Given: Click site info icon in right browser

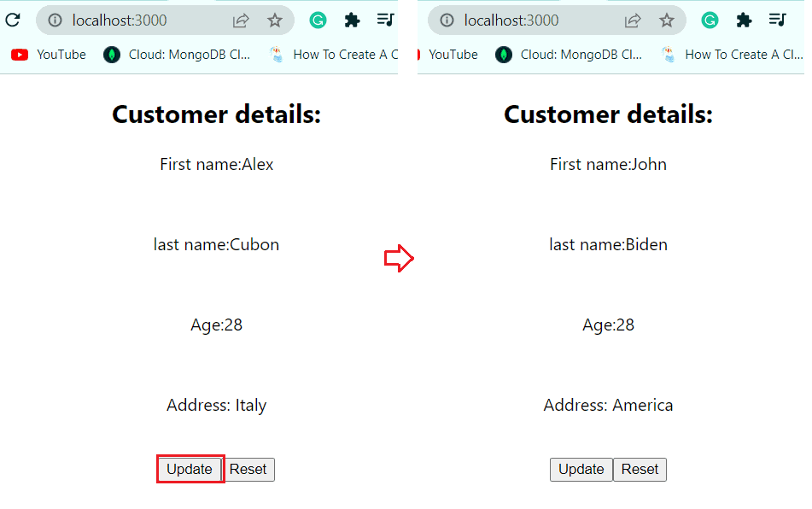Looking at the screenshot, I should pos(447,20).
